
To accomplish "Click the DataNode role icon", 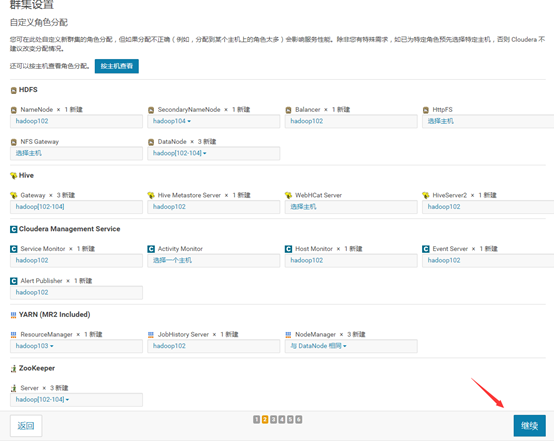I will pos(151,142).
